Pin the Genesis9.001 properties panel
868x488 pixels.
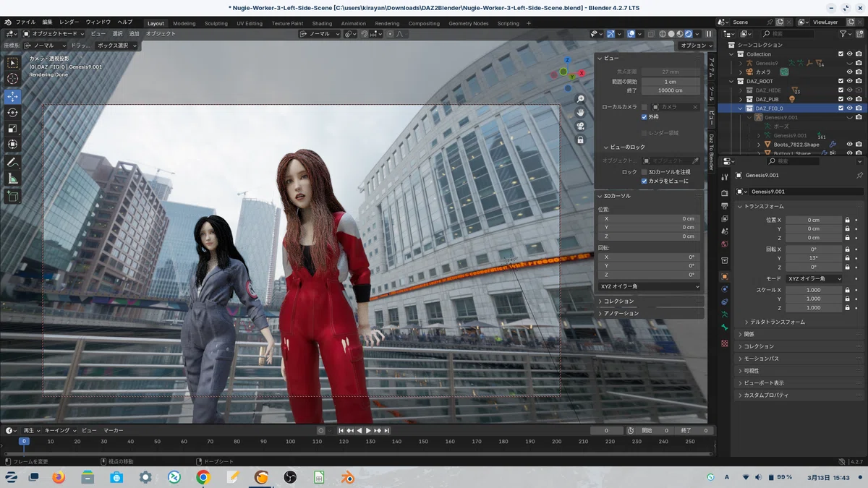tap(859, 175)
